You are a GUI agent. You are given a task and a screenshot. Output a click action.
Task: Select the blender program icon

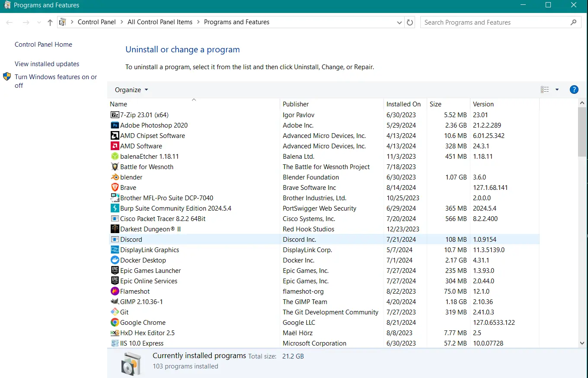pyautogui.click(x=115, y=177)
